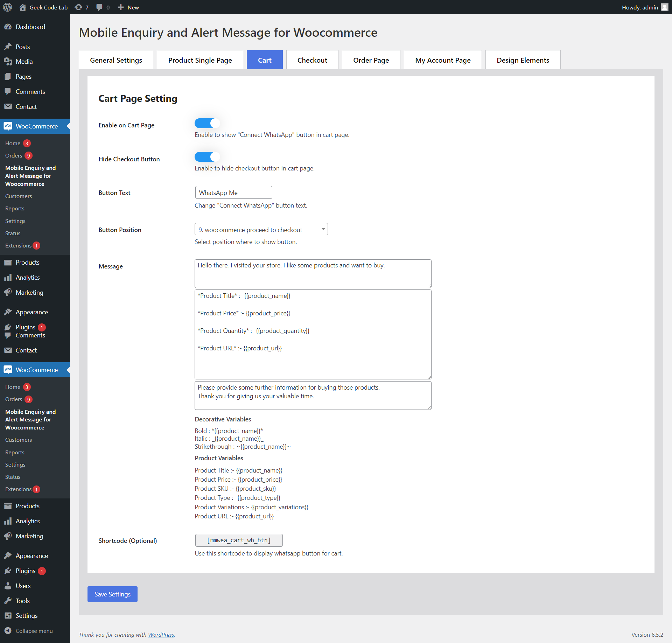This screenshot has width=672, height=643.
Task: Click the New link in admin bar
Action: point(133,7)
